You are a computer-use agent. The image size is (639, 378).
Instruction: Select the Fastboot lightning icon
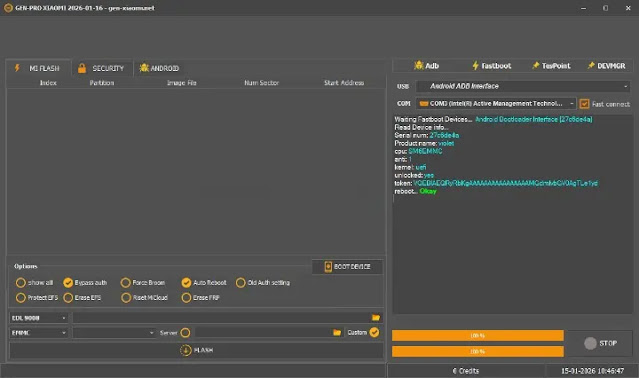click(475, 66)
